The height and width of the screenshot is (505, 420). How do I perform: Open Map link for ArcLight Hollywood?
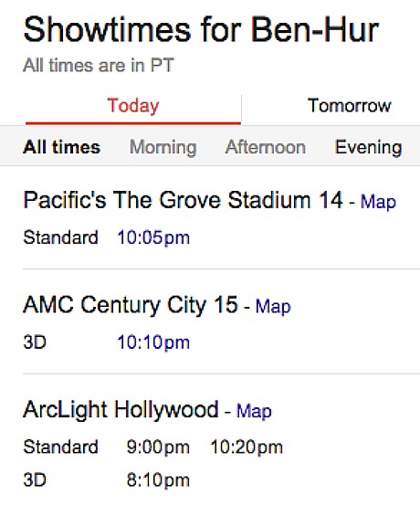(254, 411)
